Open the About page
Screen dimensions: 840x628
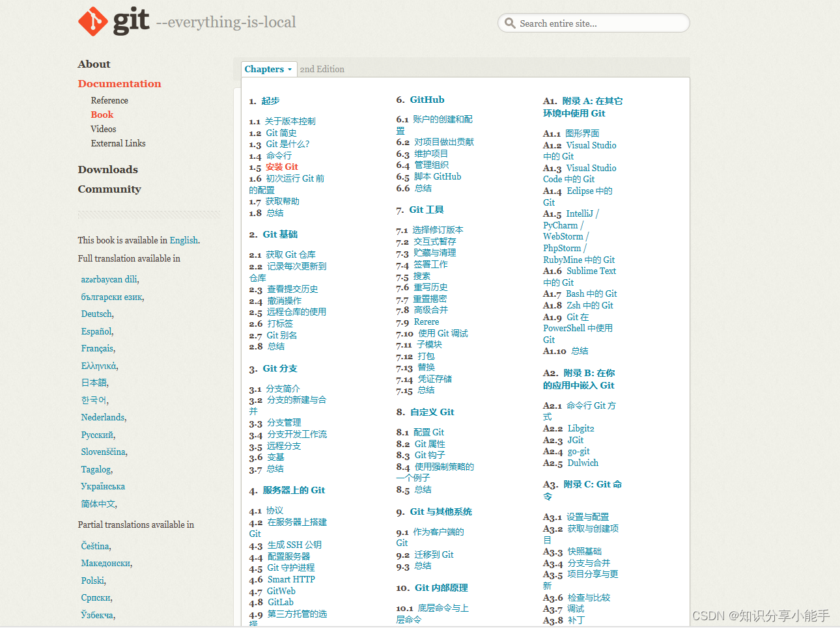click(x=94, y=64)
